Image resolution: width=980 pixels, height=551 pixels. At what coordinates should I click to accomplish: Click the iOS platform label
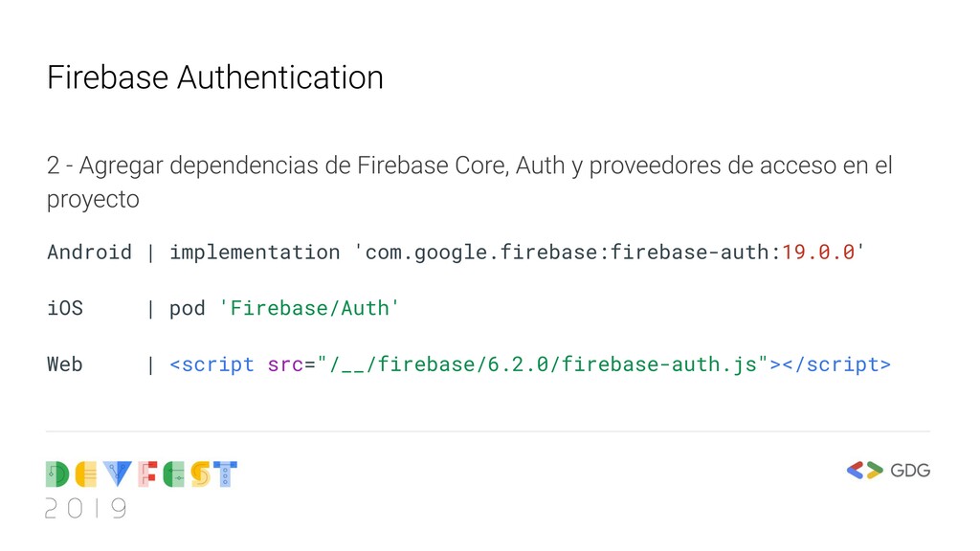[x=65, y=308]
